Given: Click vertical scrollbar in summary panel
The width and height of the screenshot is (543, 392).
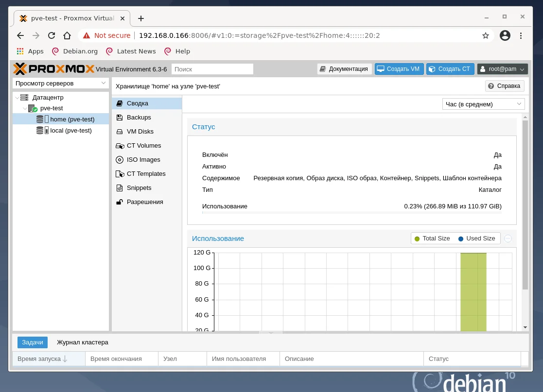Looking at the screenshot, I should pos(525,205).
